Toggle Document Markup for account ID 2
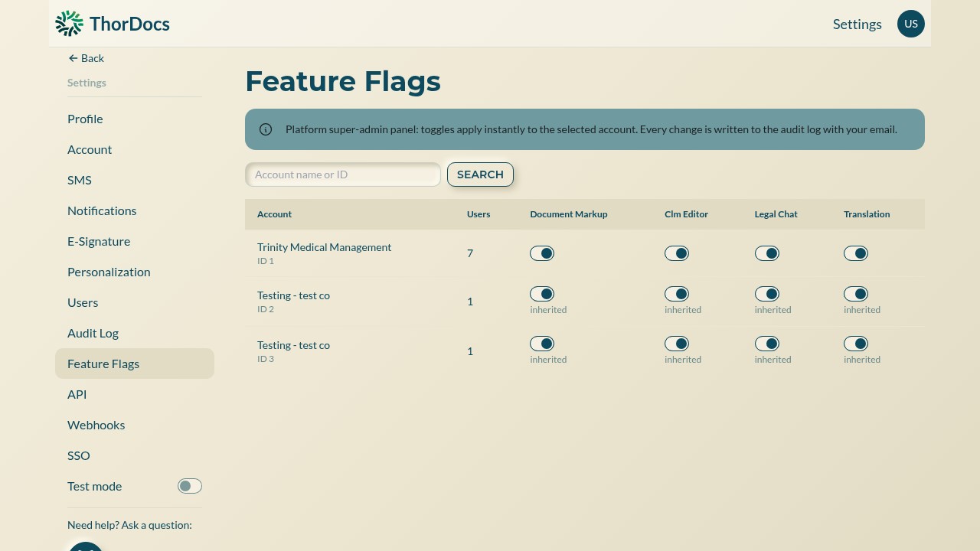The width and height of the screenshot is (980, 551). (542, 294)
